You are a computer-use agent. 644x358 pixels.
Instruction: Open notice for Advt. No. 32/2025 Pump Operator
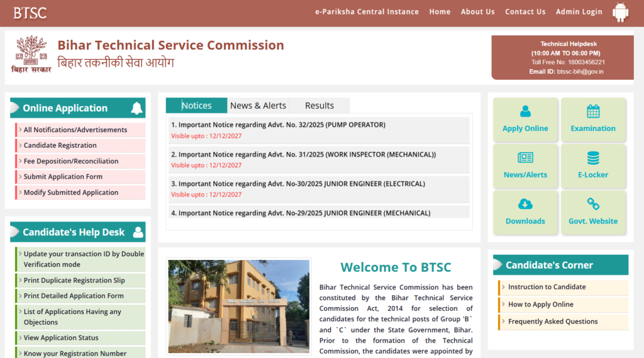(278, 125)
